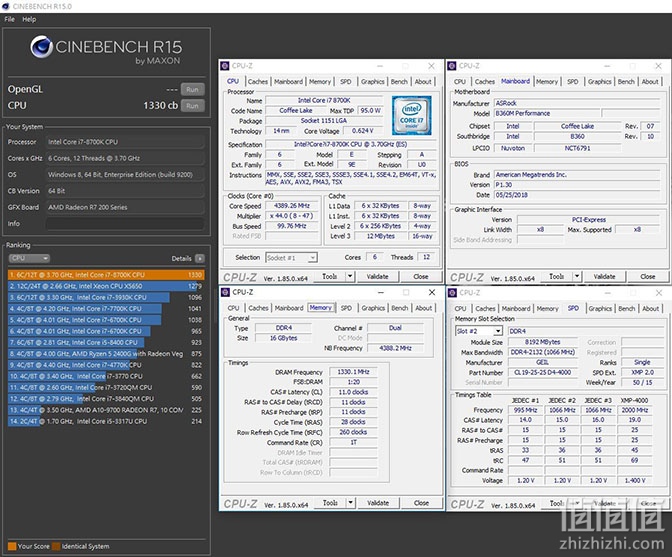Click the Identical System legend swatch

pos(56,546)
